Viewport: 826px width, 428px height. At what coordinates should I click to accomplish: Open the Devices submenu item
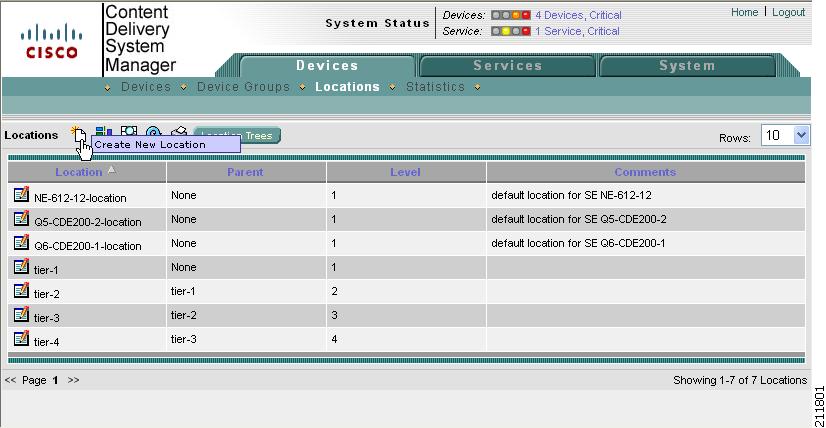[x=146, y=87]
